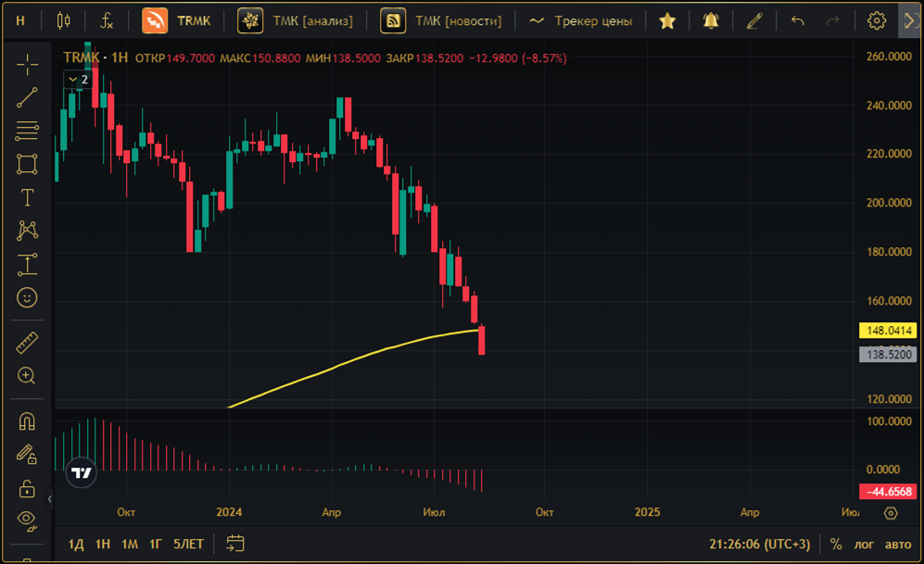This screenshot has width=924, height=564.
Task: Expand the right side panel arrow
Action: pos(910,21)
